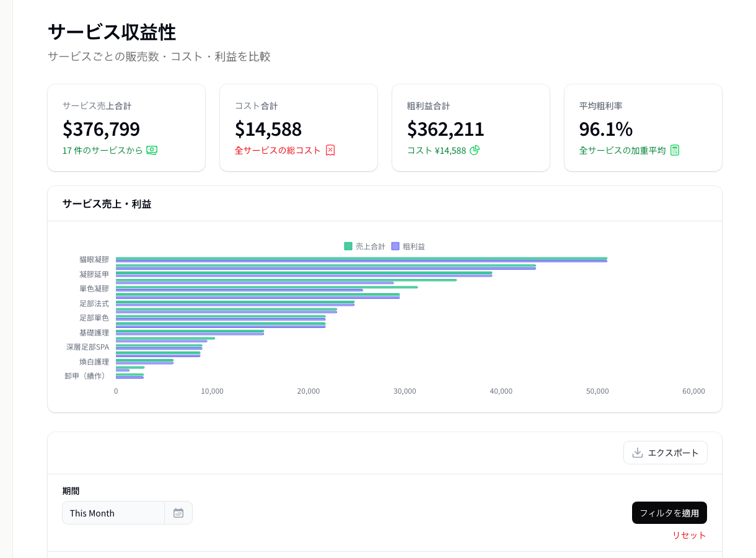Click the pie chart icon on 粗利益合計 card
756x558 pixels.
[x=474, y=150]
